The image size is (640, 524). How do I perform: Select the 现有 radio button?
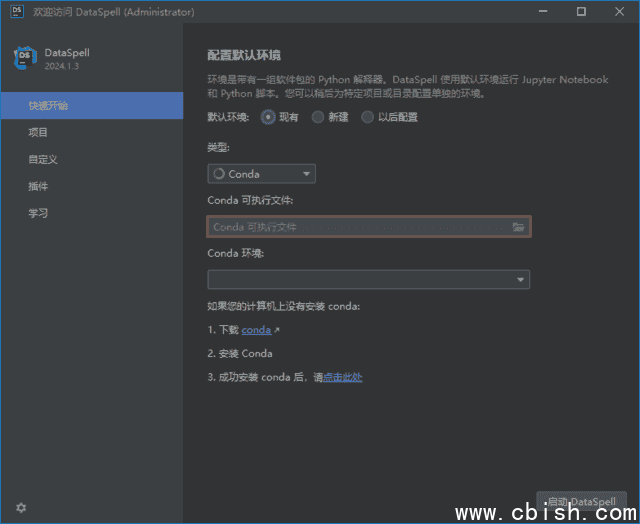(268, 117)
